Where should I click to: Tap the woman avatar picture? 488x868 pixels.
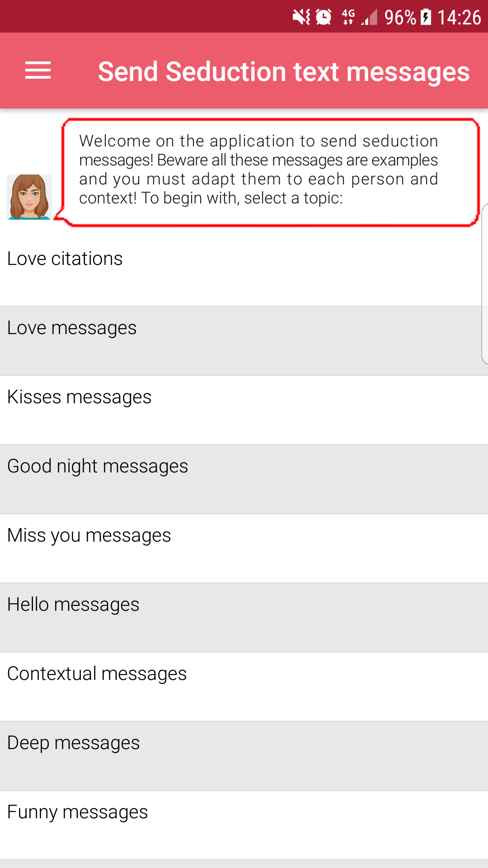(29, 197)
